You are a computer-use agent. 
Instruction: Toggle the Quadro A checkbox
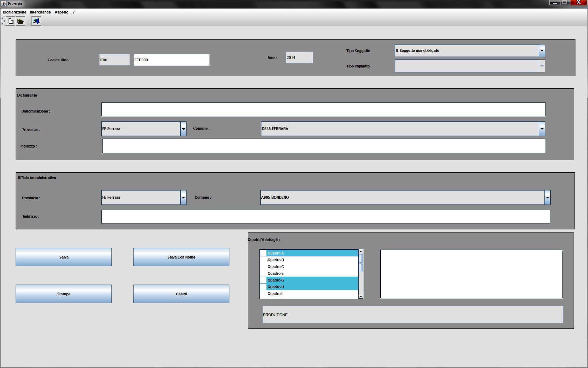coord(263,253)
